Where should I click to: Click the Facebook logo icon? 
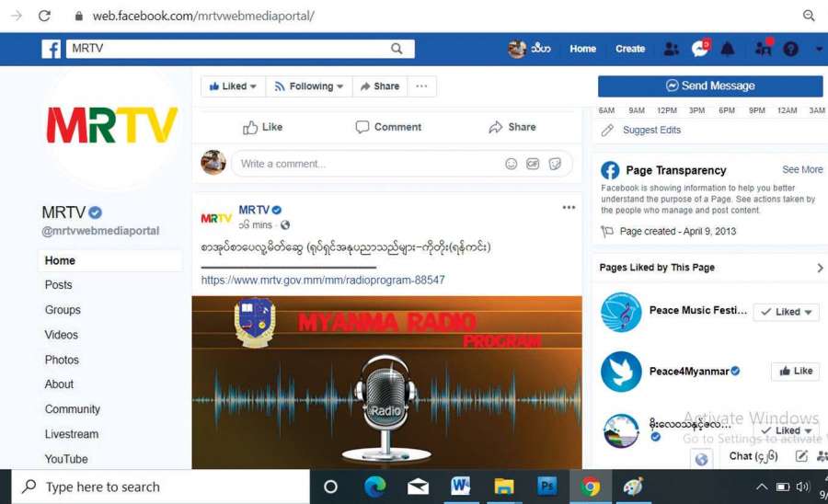coord(52,50)
